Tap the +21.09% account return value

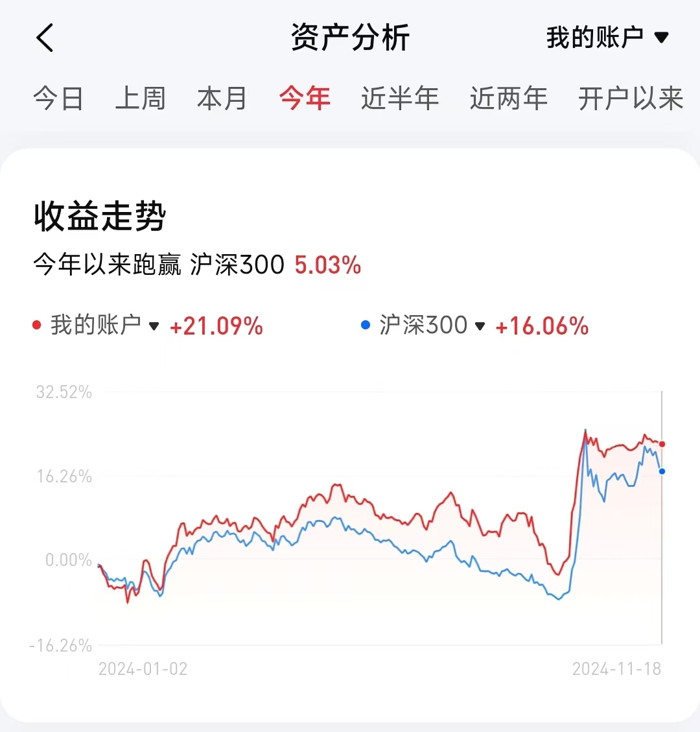216,326
